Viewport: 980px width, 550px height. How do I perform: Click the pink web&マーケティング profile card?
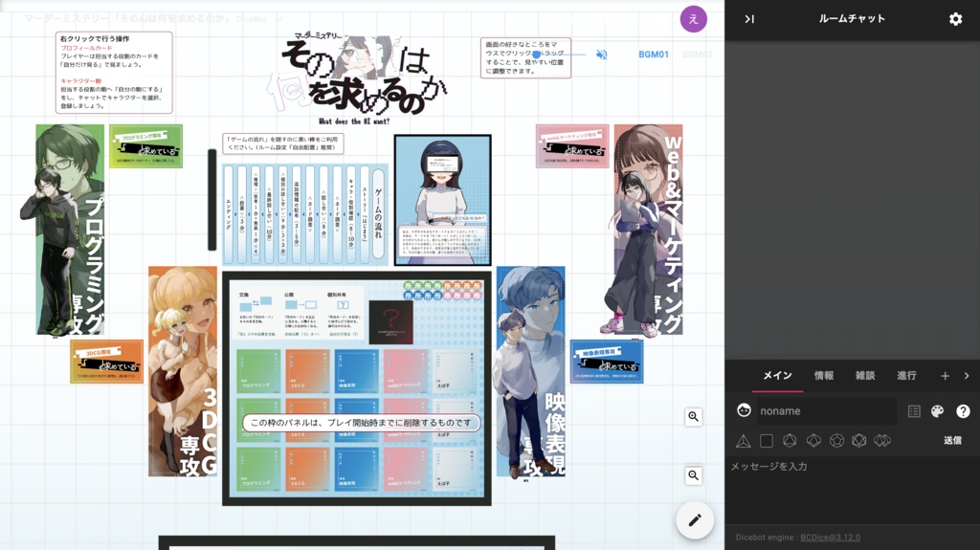pyautogui.click(x=572, y=146)
